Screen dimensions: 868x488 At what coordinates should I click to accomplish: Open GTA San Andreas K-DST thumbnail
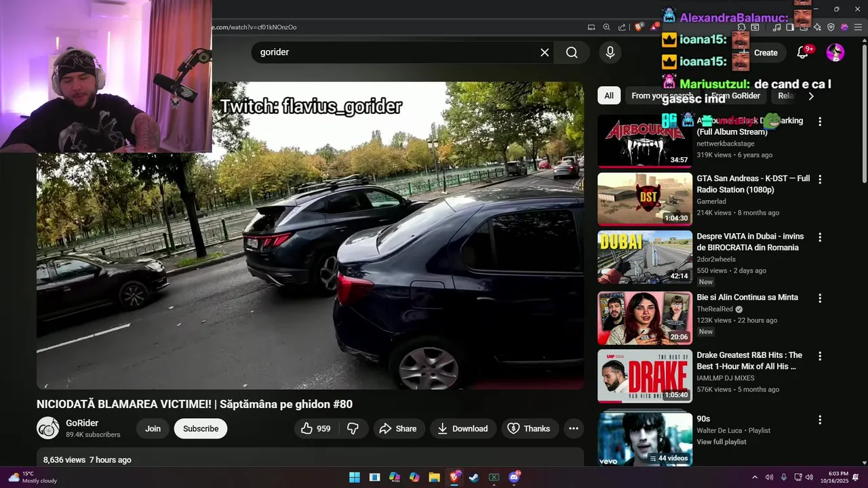645,199
